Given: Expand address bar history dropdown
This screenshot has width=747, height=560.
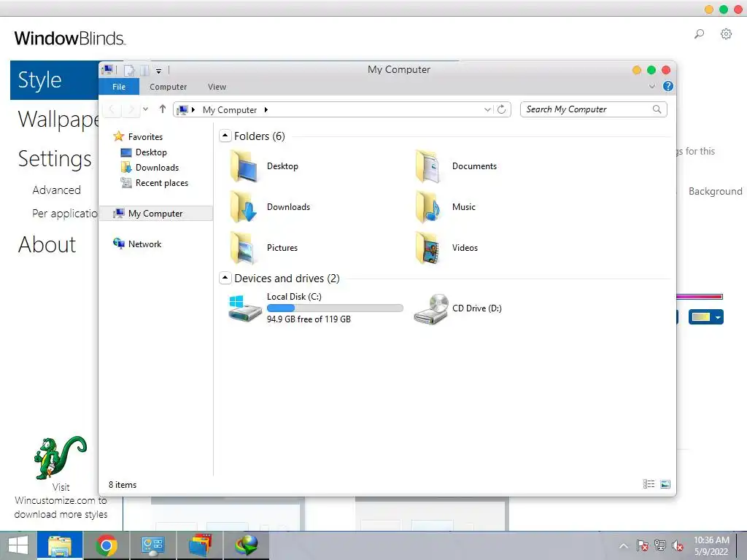Looking at the screenshot, I should pos(487,109).
